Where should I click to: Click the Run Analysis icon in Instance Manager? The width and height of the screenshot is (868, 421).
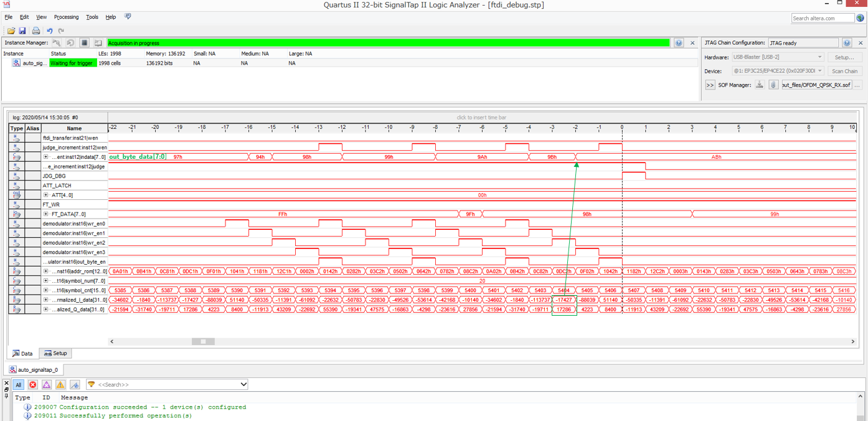pyautogui.click(x=57, y=43)
